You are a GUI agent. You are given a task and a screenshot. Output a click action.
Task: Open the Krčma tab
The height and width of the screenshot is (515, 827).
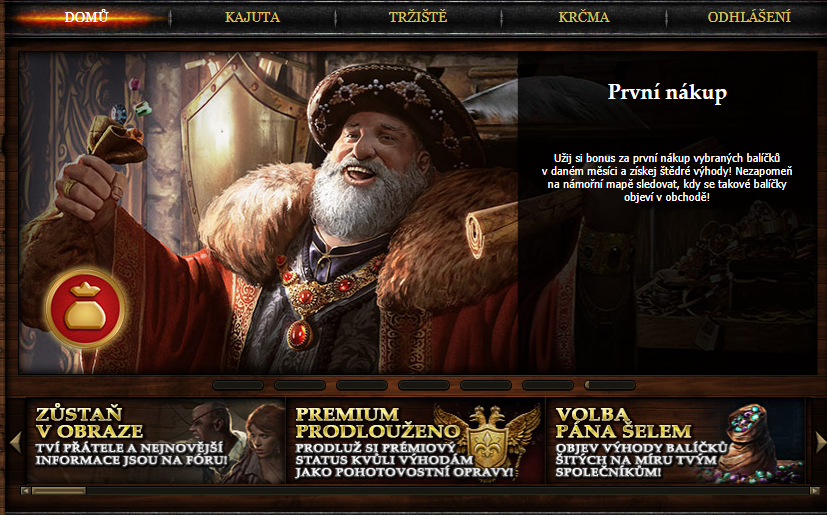[x=584, y=17]
